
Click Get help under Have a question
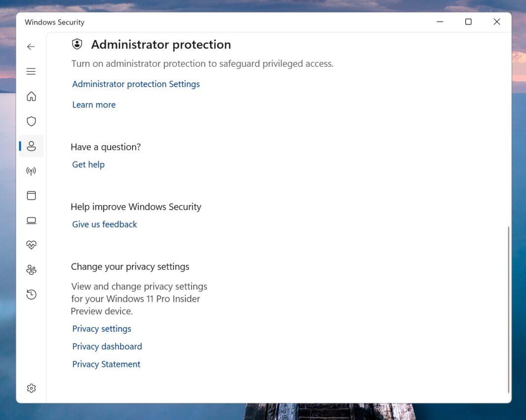(x=88, y=164)
